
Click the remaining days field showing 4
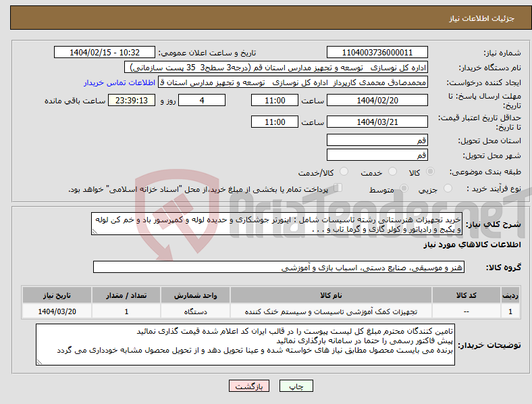[202, 100]
